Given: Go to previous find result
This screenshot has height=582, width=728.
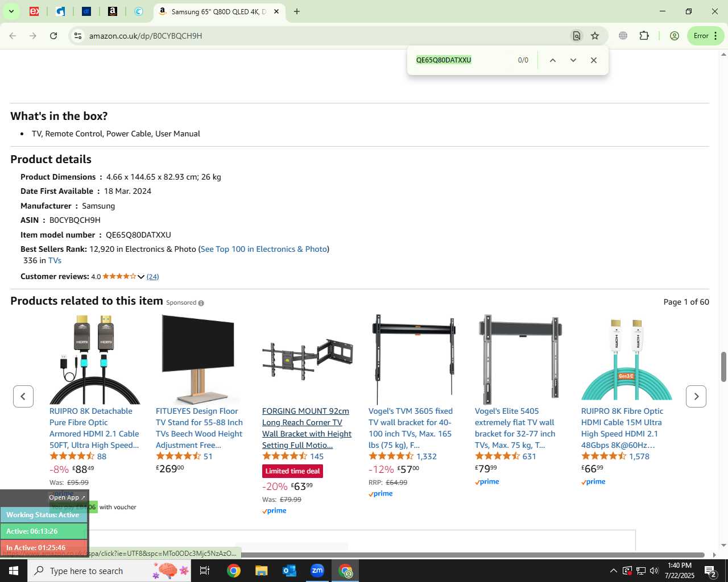Looking at the screenshot, I should tap(552, 60).
